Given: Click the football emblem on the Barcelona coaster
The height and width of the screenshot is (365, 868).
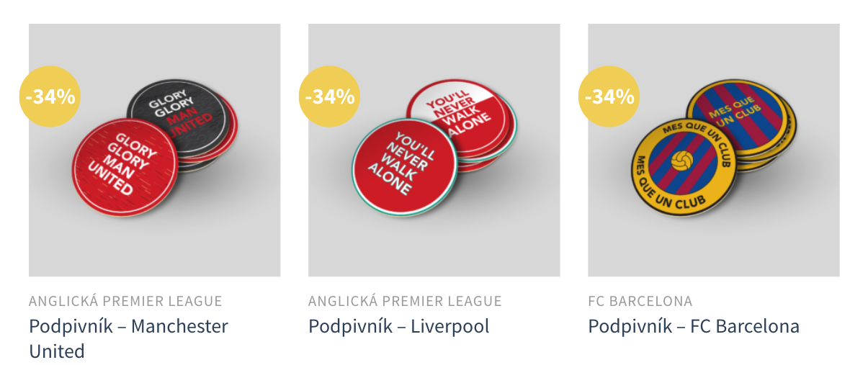Looking at the screenshot, I should (x=681, y=161).
